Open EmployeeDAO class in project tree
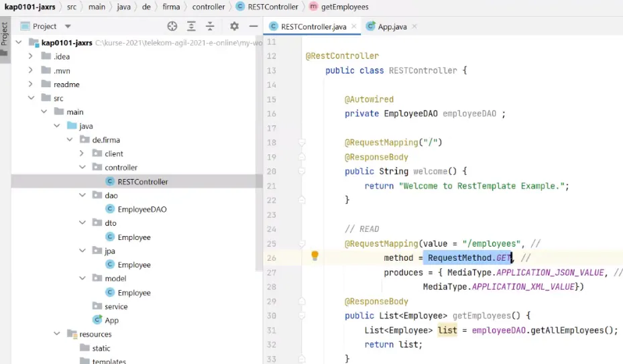Screen dimensions: 623x364 click(136, 209)
